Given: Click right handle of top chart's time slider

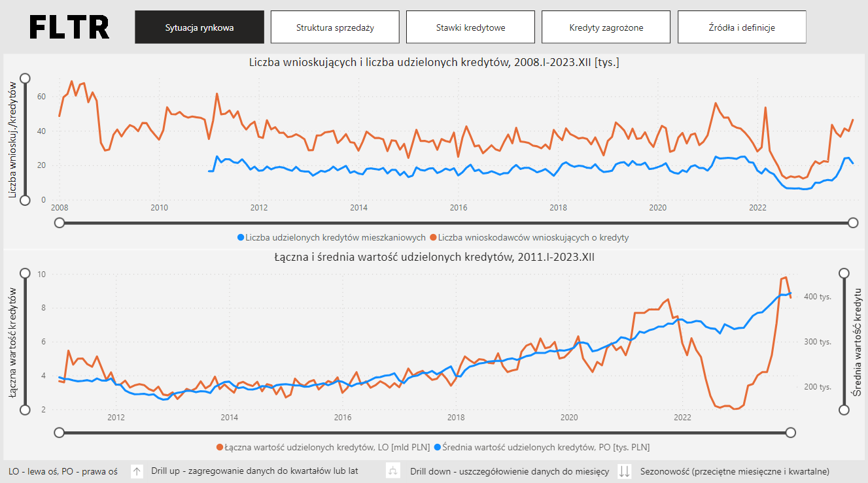Looking at the screenshot, I should (853, 223).
